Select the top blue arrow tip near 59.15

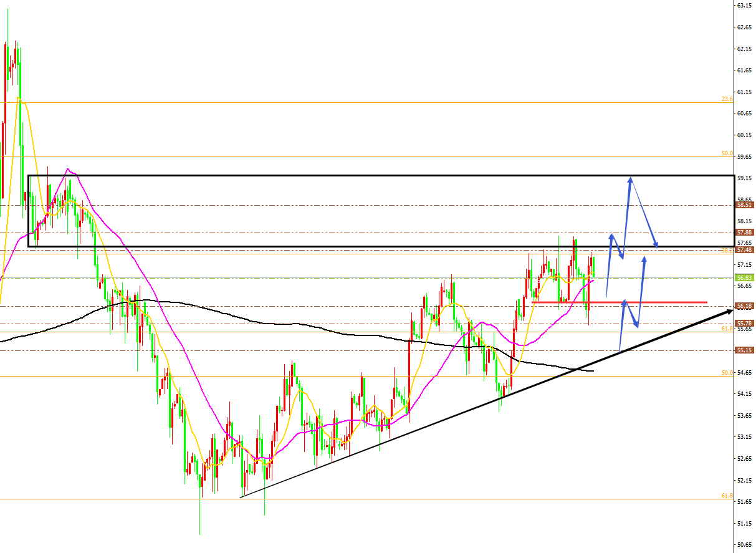pyautogui.click(x=630, y=180)
